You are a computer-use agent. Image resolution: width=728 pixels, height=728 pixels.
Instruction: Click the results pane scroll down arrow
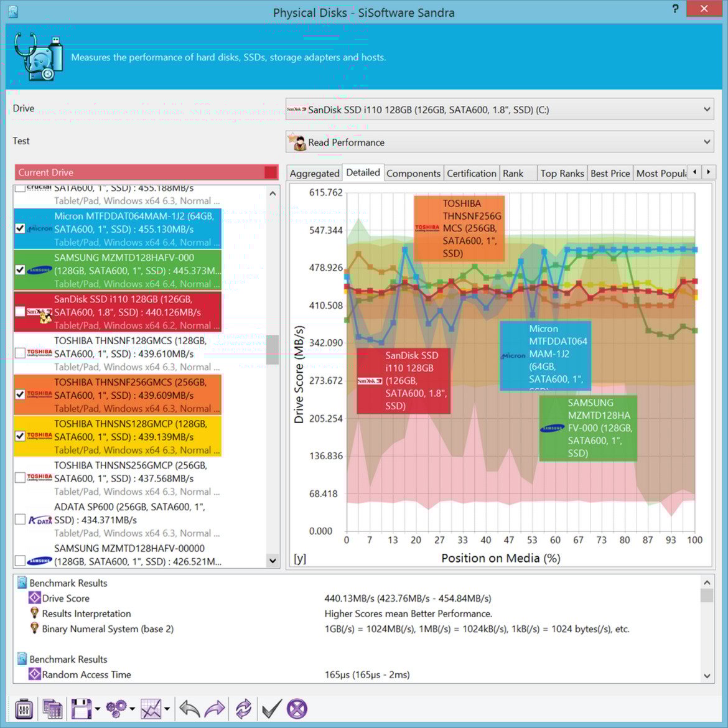tap(707, 676)
